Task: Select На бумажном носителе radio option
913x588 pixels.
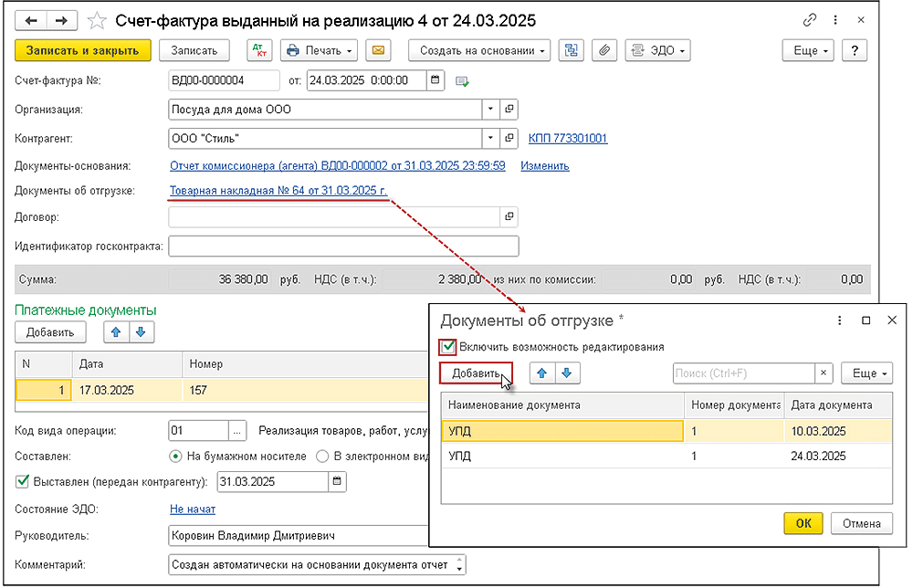Action: click(176, 456)
